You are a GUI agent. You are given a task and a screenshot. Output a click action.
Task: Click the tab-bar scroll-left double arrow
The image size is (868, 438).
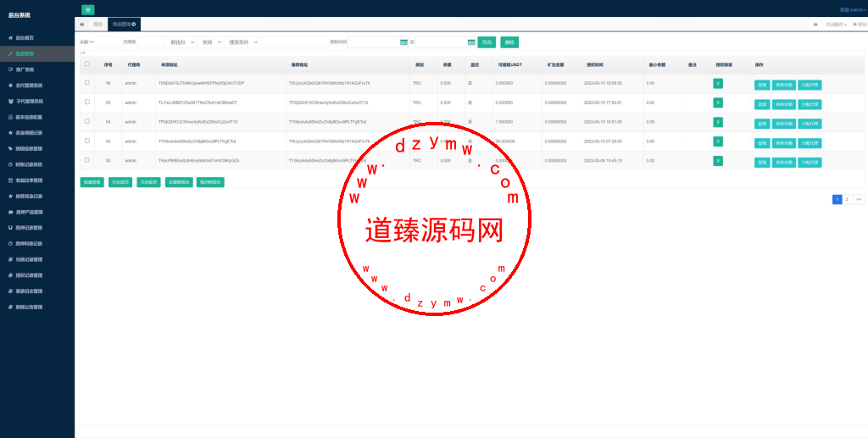point(81,25)
